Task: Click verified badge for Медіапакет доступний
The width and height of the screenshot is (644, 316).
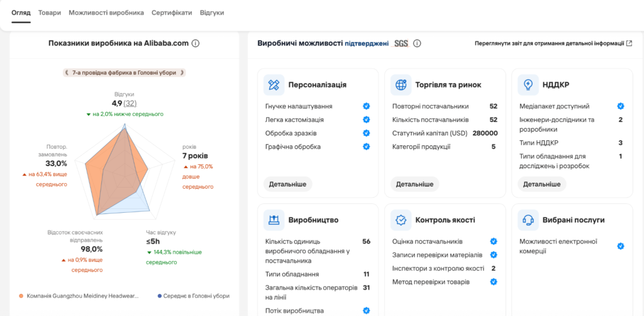Action: 621,106
